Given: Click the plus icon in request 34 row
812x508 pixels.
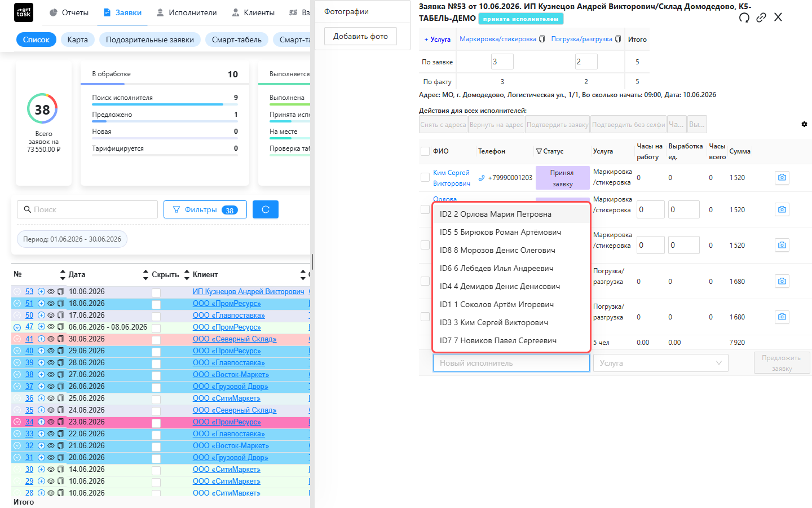Looking at the screenshot, I should (x=41, y=422).
